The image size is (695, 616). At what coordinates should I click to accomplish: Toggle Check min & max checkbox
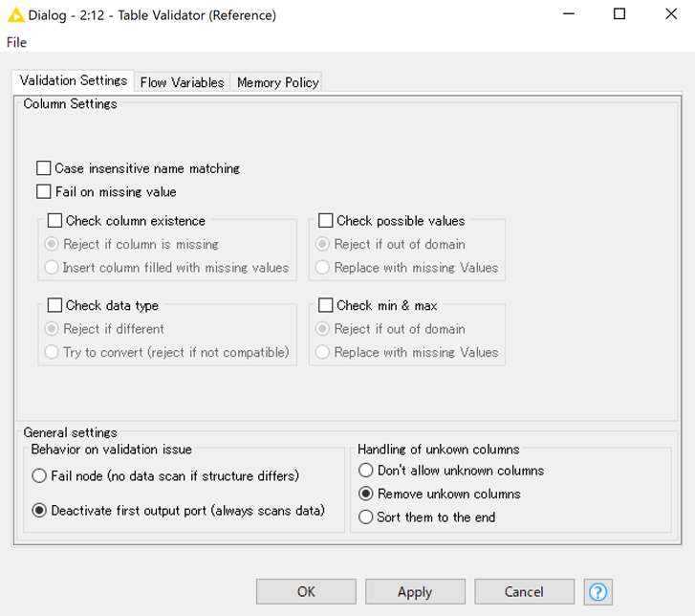tap(325, 305)
